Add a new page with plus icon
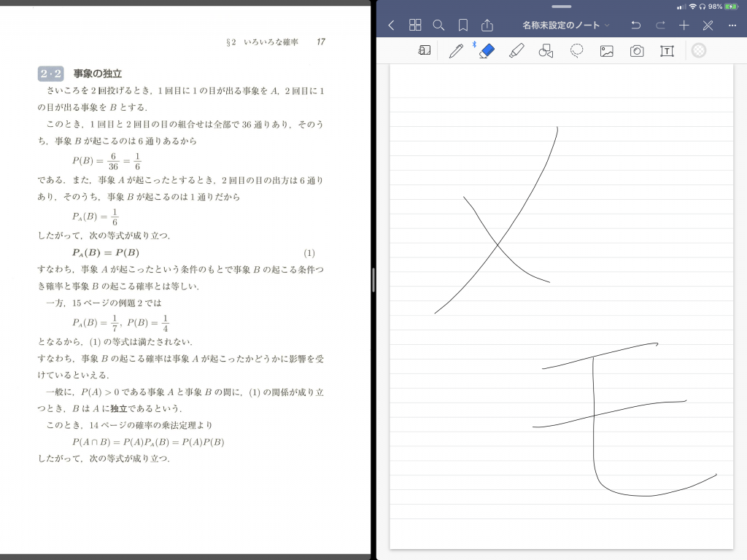 pyautogui.click(x=684, y=26)
